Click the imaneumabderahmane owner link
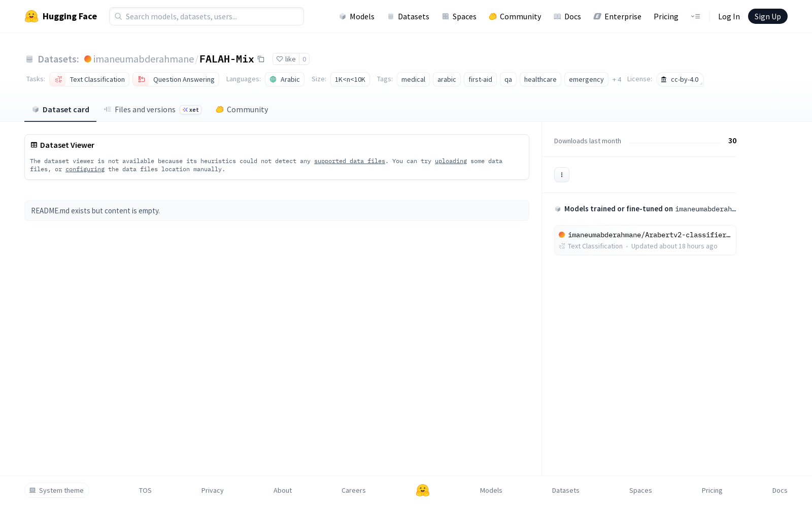The height and width of the screenshot is (508, 812). pos(144,59)
